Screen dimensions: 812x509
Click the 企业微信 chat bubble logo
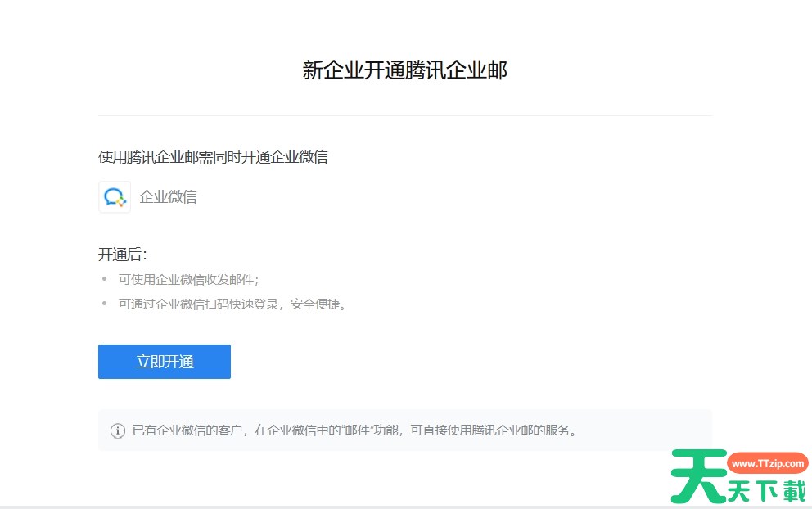pyautogui.click(x=115, y=197)
